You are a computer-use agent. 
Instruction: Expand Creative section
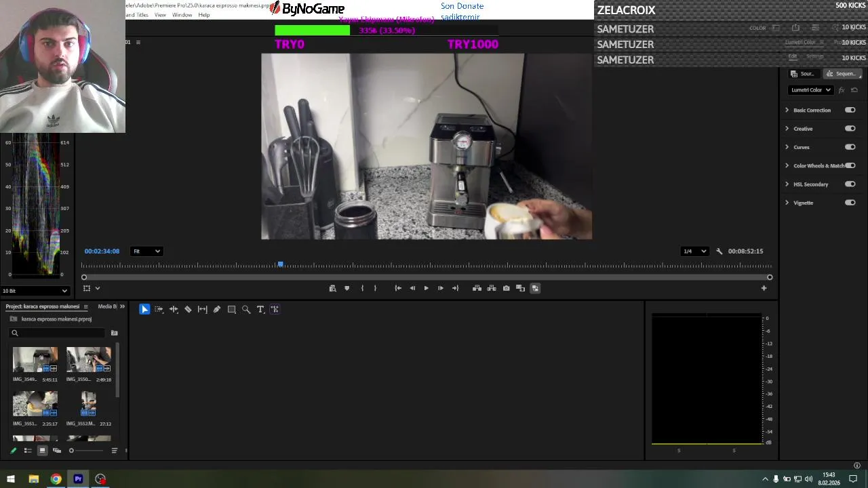(x=787, y=128)
